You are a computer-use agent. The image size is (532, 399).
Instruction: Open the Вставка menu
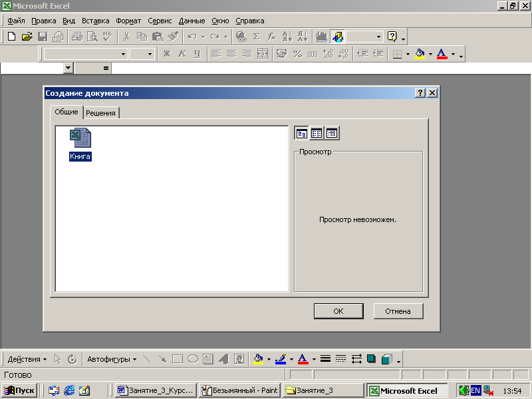[x=95, y=21]
